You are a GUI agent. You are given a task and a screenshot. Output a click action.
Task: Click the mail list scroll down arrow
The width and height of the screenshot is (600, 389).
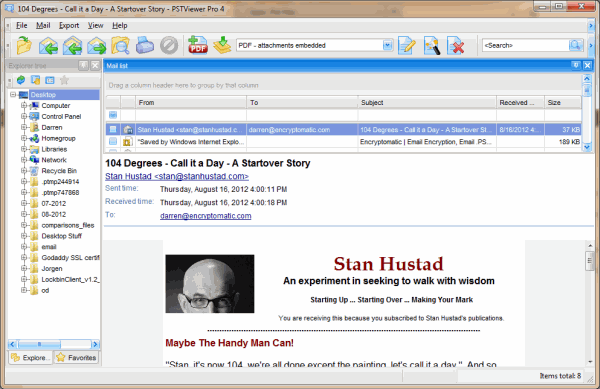[x=587, y=147]
